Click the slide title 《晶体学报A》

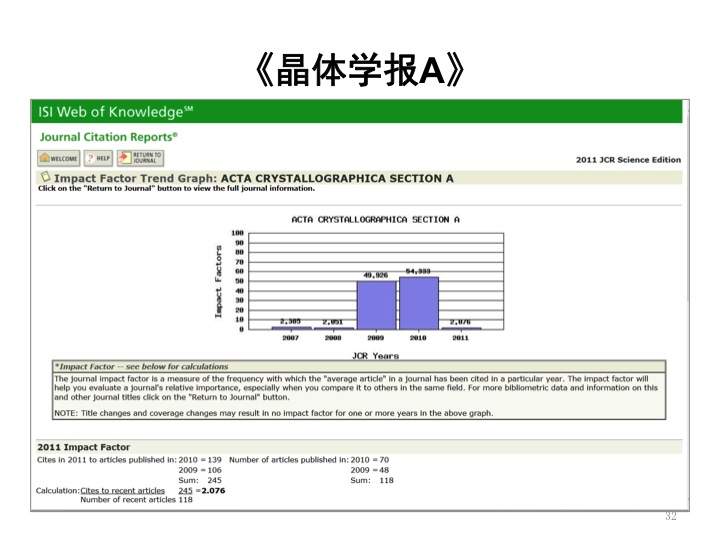[x=360, y=70]
